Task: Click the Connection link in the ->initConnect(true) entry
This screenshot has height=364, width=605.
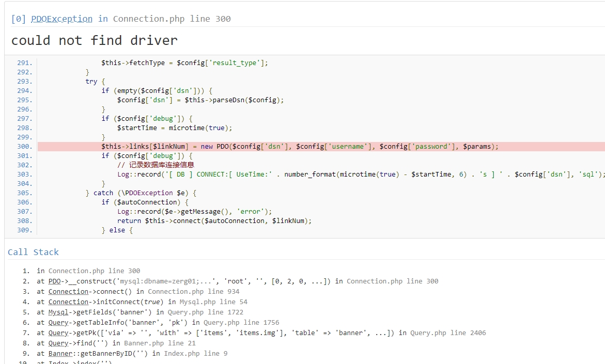Action: pyautogui.click(x=68, y=302)
